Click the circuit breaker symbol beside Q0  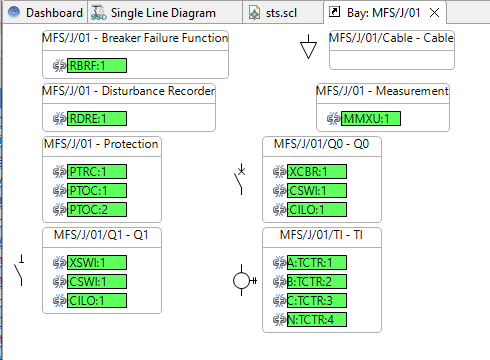(x=240, y=179)
